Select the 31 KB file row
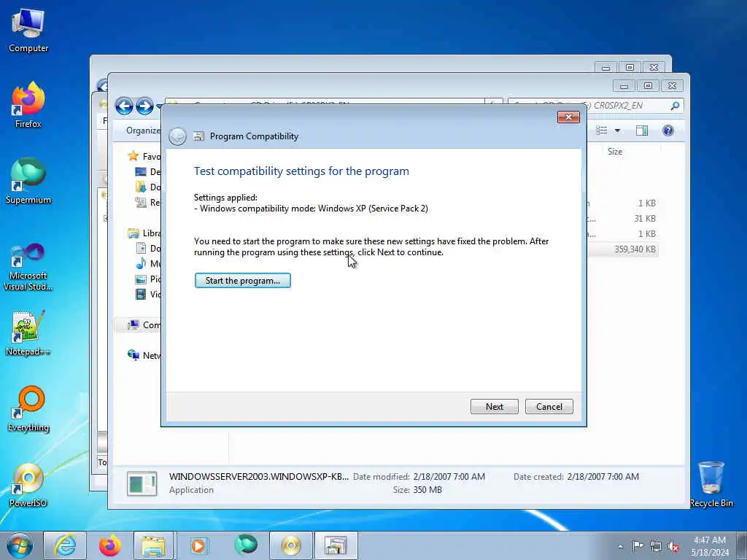 623,219
